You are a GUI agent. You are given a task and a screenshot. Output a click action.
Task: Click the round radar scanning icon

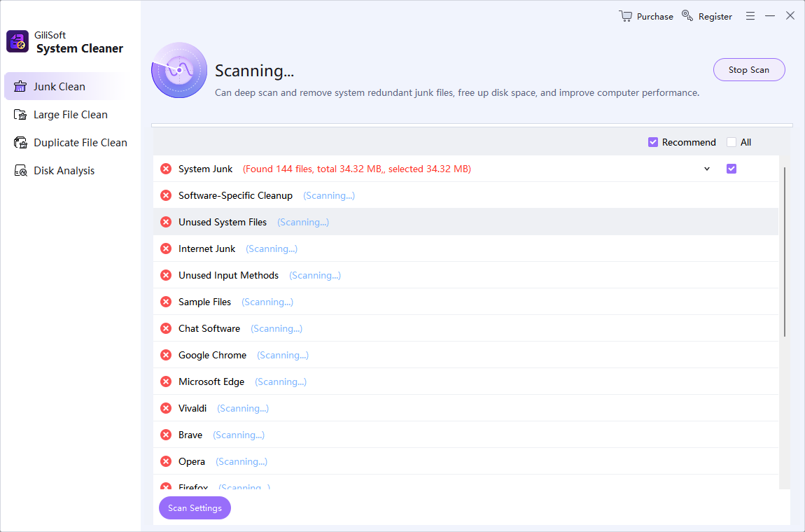point(179,71)
